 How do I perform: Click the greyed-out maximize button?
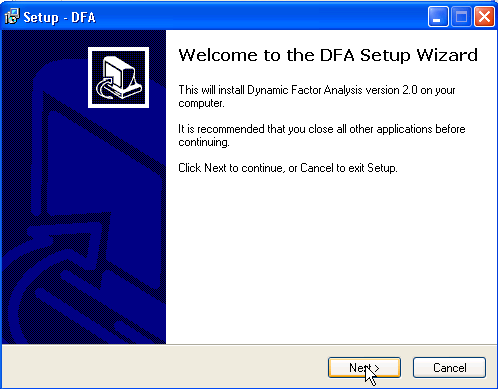461,16
